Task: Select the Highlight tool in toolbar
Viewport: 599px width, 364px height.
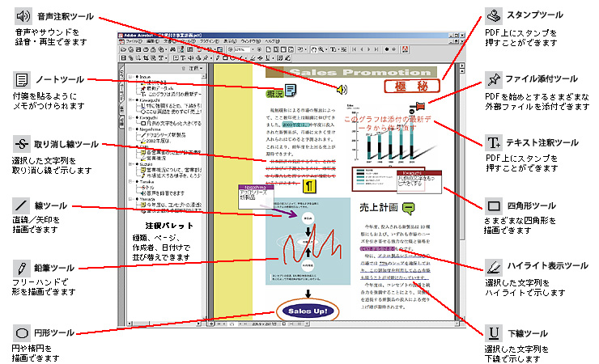Action: 253,58
